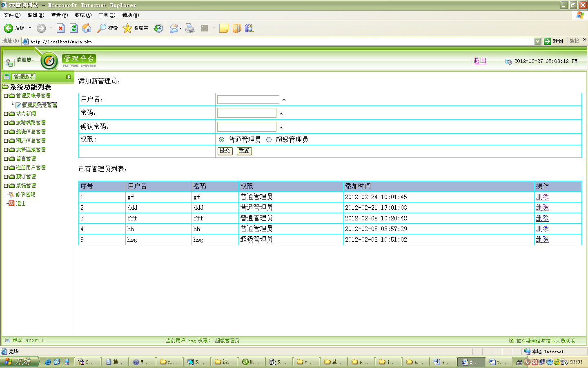Go to Home page icon
The height and width of the screenshot is (368, 588).
87,28
